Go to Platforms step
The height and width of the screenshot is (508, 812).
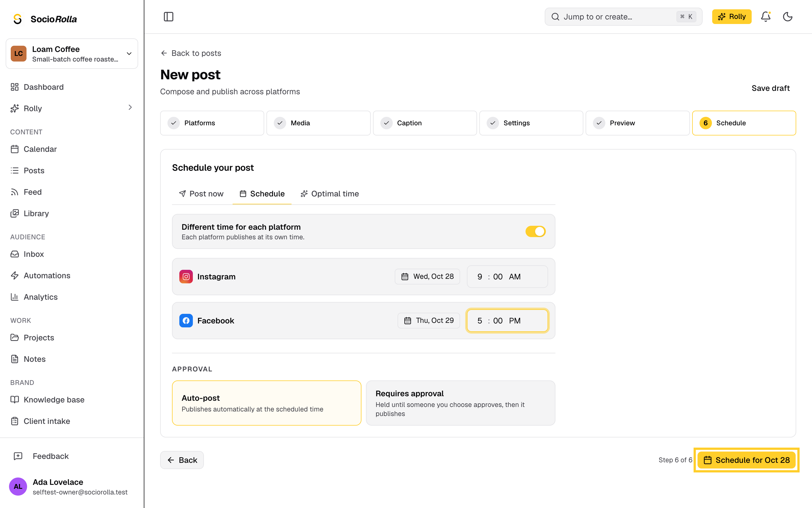pyautogui.click(x=212, y=123)
